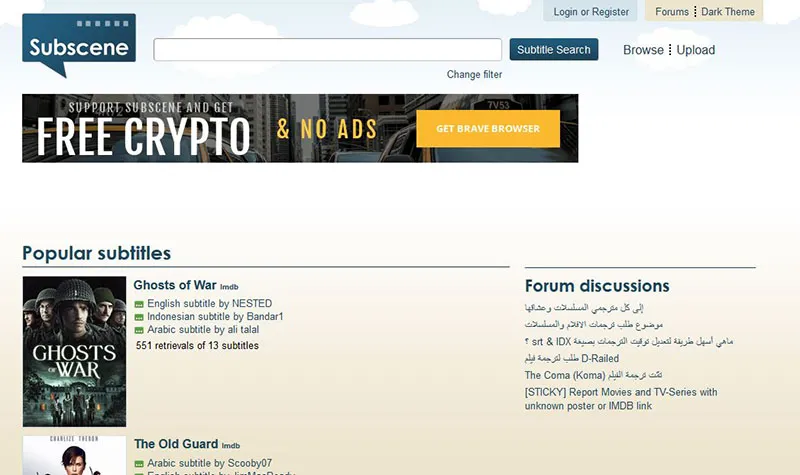Click the IMDb icon next to The Old Guard
The width and height of the screenshot is (800, 475).
[x=231, y=446]
